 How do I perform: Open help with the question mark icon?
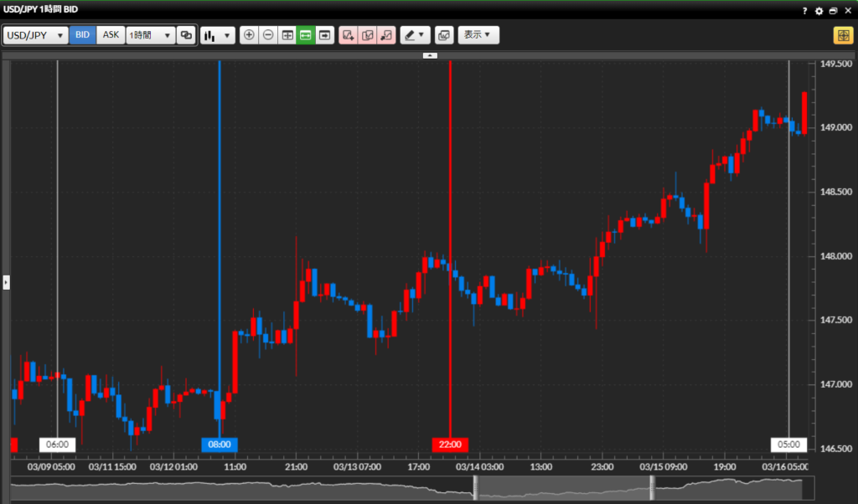pos(804,11)
